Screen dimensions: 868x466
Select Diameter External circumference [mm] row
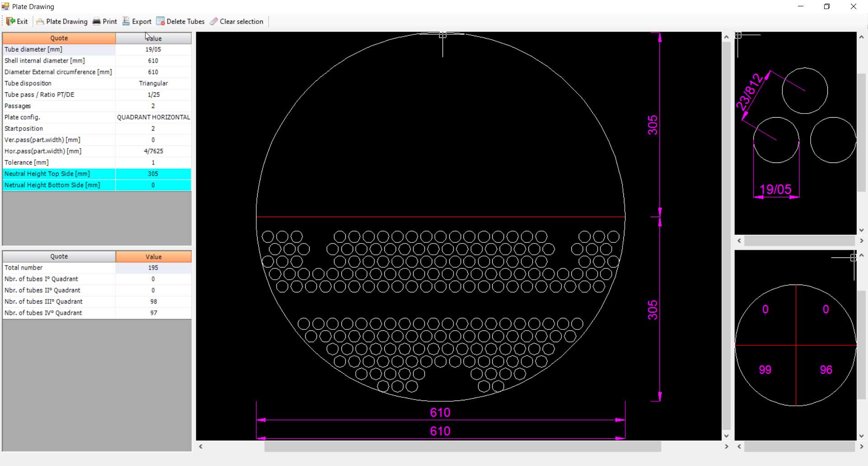(x=97, y=72)
